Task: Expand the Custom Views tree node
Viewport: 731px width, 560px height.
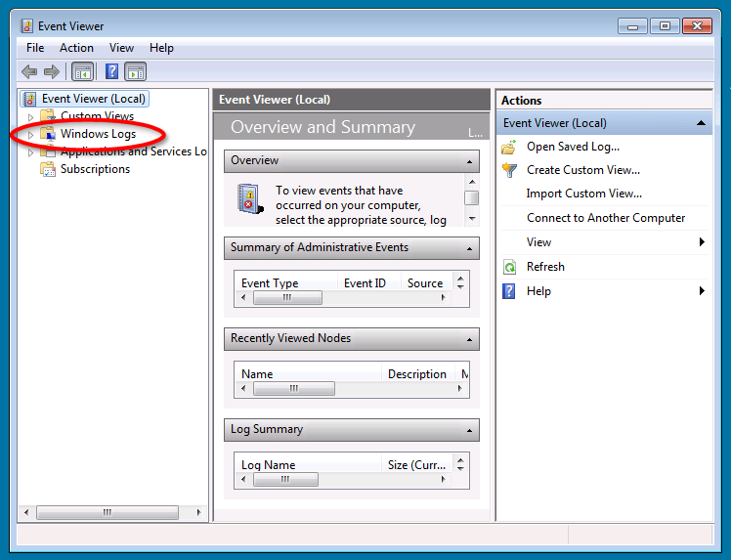Action: pos(30,116)
